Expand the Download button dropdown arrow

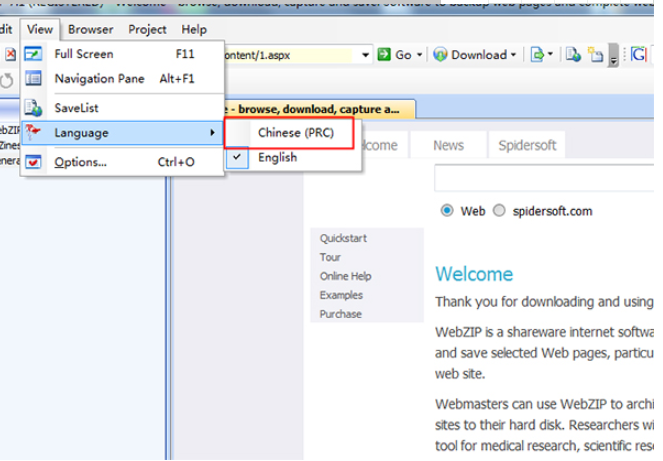click(514, 55)
